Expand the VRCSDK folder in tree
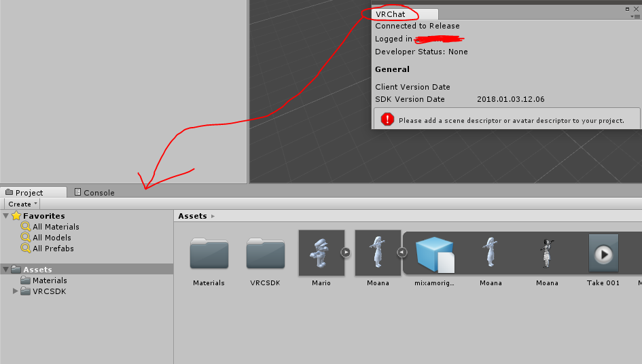The width and height of the screenshot is (642, 364). coord(15,291)
